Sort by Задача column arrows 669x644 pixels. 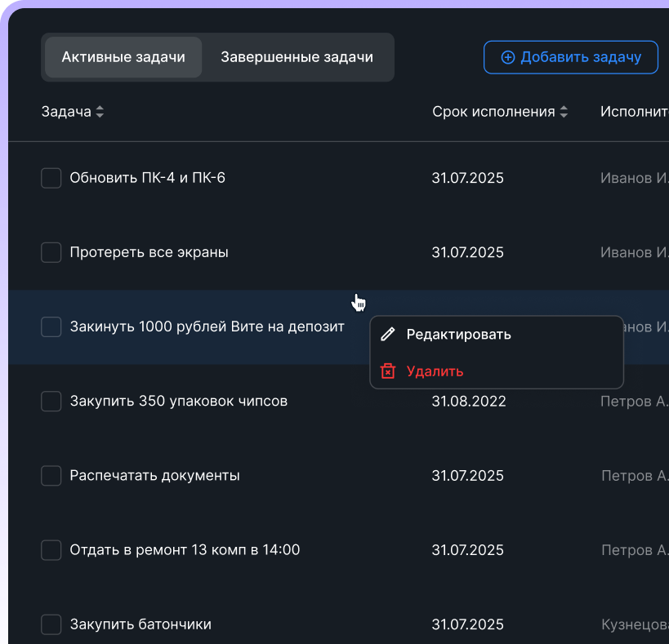[x=100, y=112]
